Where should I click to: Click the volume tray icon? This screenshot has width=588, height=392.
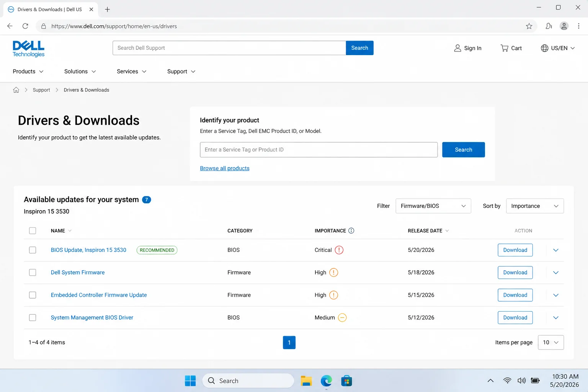click(521, 381)
